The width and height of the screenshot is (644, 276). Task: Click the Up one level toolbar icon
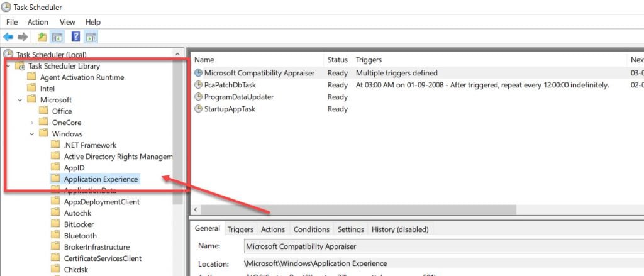point(42,37)
